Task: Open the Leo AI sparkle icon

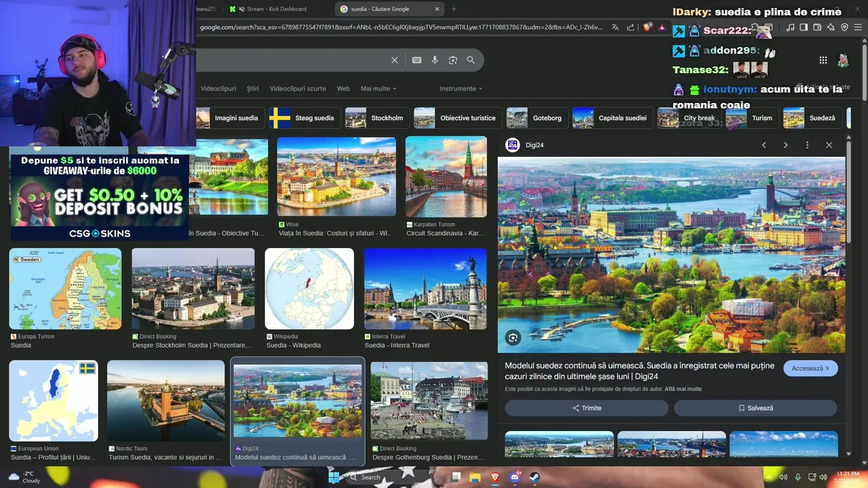Action: [x=831, y=27]
